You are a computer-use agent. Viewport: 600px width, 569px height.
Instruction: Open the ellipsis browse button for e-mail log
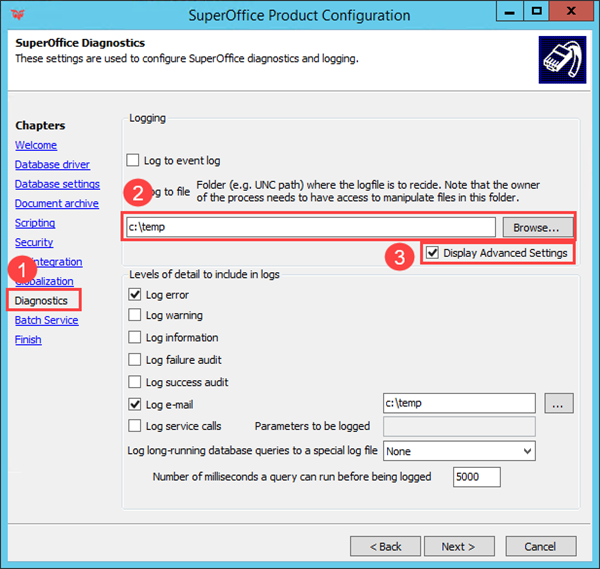pos(558,403)
